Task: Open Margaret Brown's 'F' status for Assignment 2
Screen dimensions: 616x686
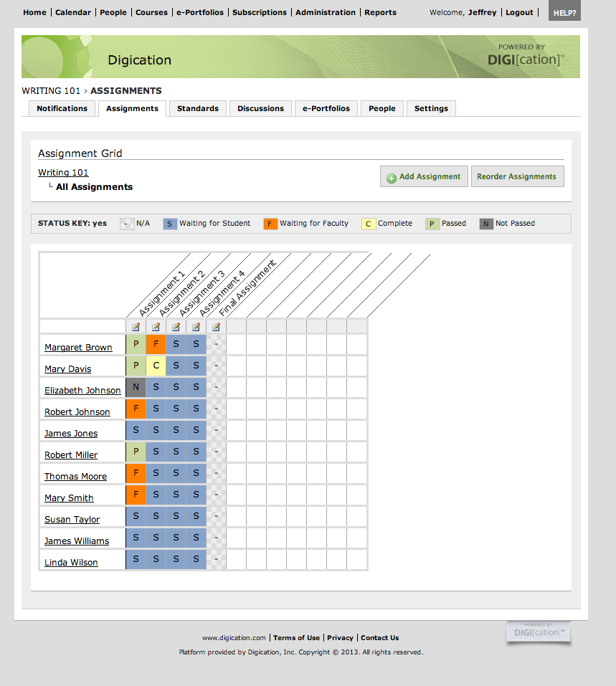Action: (x=156, y=344)
